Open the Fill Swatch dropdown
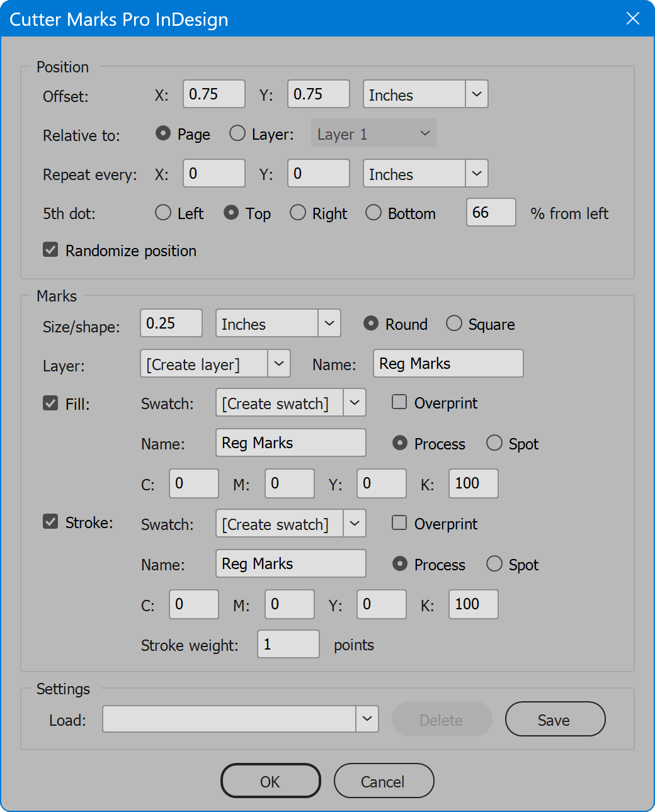This screenshot has width=655, height=812. (291, 403)
